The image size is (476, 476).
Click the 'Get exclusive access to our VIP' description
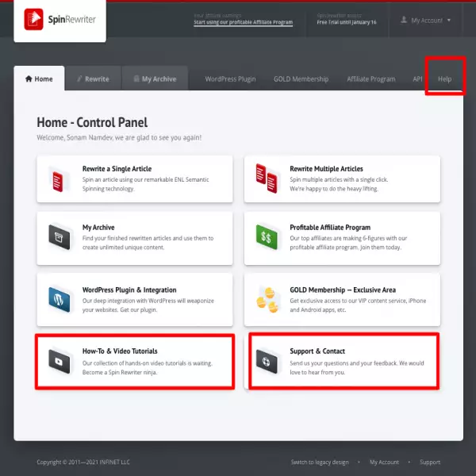358,305
